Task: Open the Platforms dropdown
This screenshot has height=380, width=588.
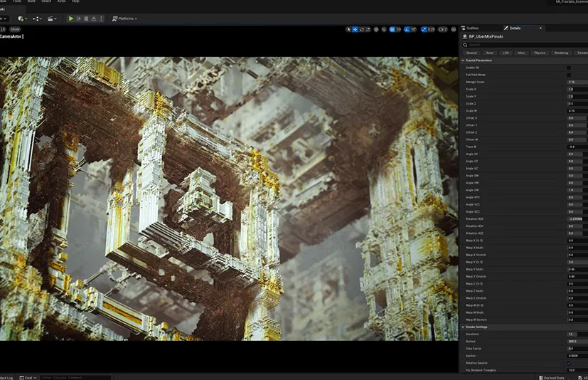Action: click(x=125, y=19)
